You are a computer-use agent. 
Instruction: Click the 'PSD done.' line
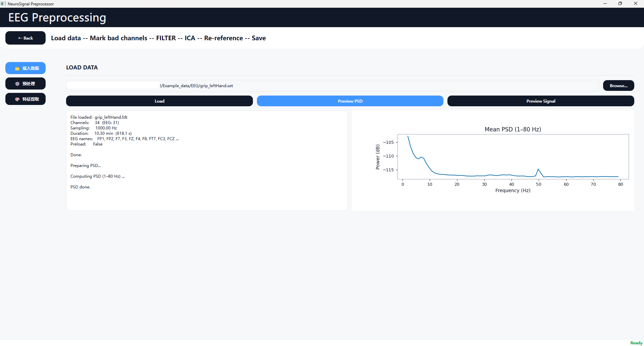coord(80,187)
